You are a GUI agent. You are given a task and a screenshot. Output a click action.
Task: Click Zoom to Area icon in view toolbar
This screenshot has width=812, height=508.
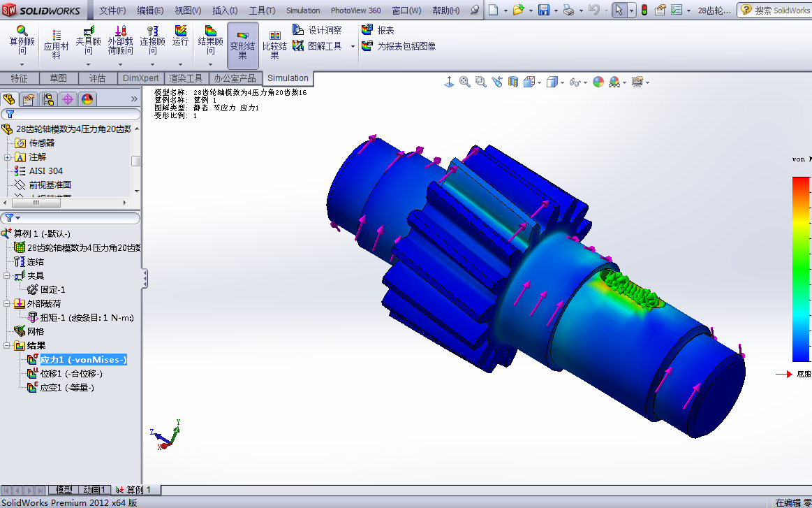point(480,82)
